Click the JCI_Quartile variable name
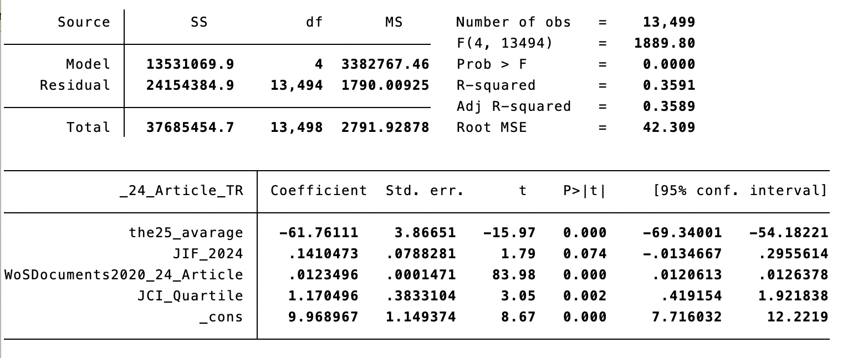The image size is (868, 358). tap(190, 296)
